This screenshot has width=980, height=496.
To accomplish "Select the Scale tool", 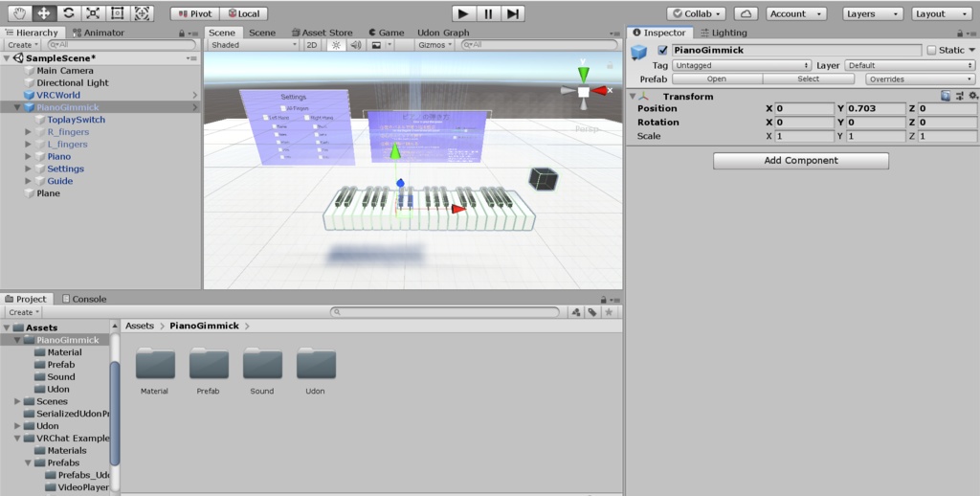I will [93, 13].
